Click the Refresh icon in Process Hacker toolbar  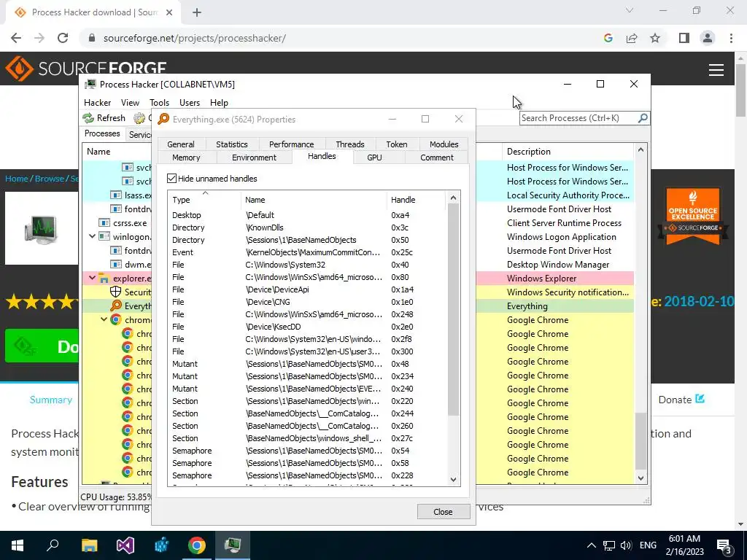click(x=88, y=117)
